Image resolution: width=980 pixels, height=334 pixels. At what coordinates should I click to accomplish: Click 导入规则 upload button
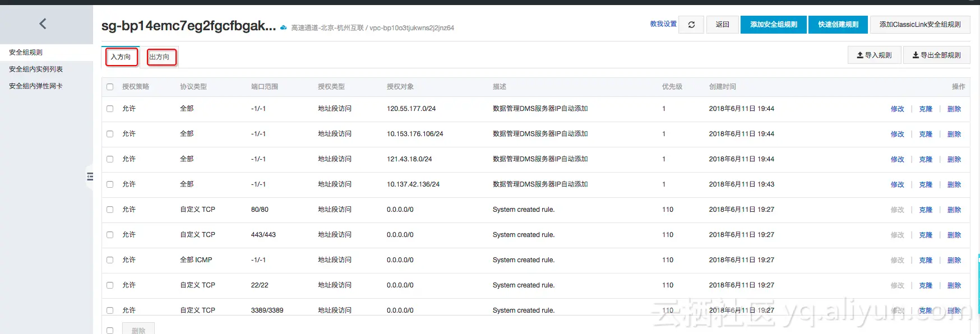click(874, 55)
